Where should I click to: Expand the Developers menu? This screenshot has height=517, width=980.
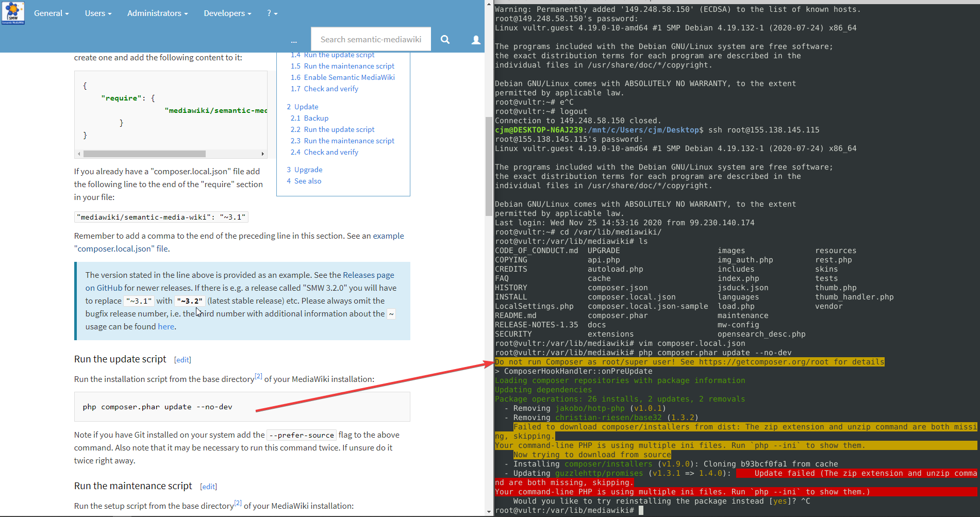pos(227,13)
